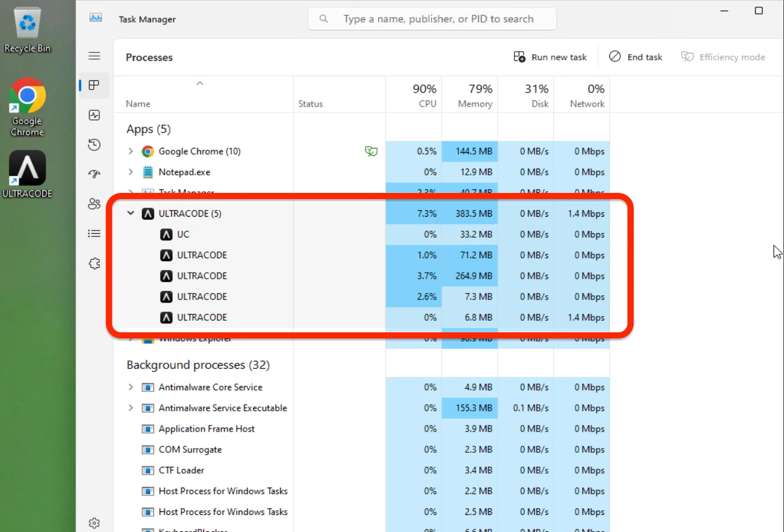
Task: Select ULTRACODE row using 6.8 MB
Action: 362,317
